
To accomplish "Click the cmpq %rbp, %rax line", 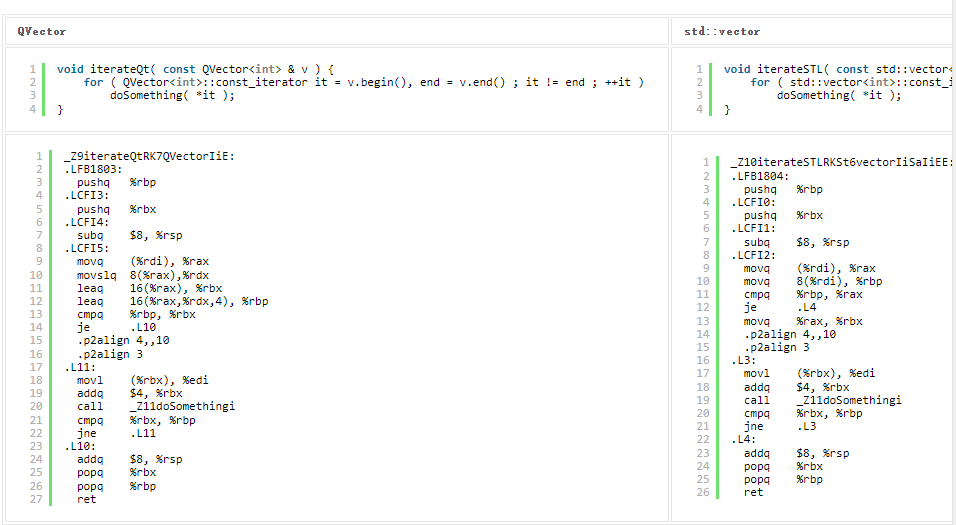I will click(803, 295).
